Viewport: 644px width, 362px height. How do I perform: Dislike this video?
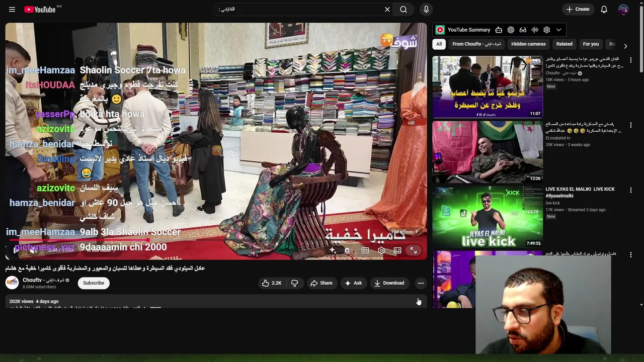tap(294, 283)
